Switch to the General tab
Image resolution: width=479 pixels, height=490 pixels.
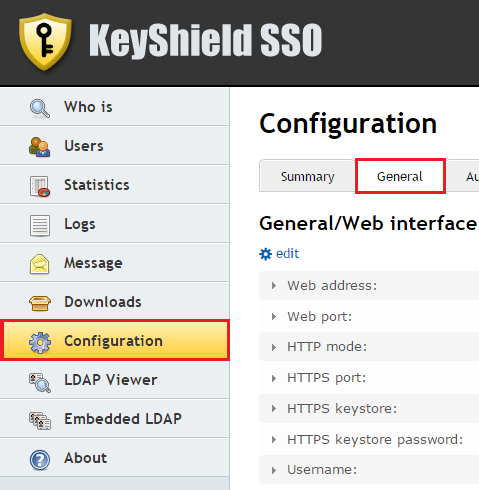pos(400,176)
